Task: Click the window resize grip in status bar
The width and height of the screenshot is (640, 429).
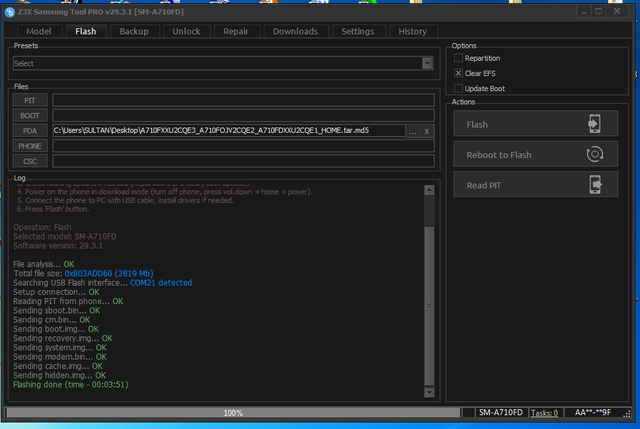Action: (627, 414)
